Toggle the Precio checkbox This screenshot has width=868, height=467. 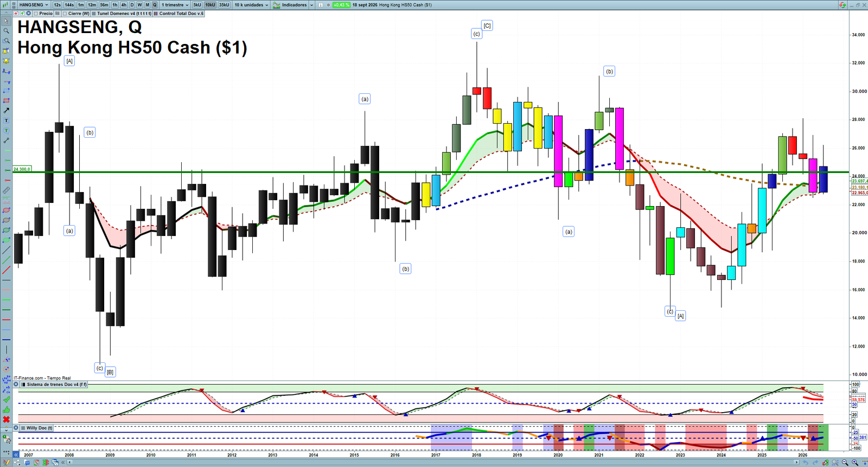[36, 14]
